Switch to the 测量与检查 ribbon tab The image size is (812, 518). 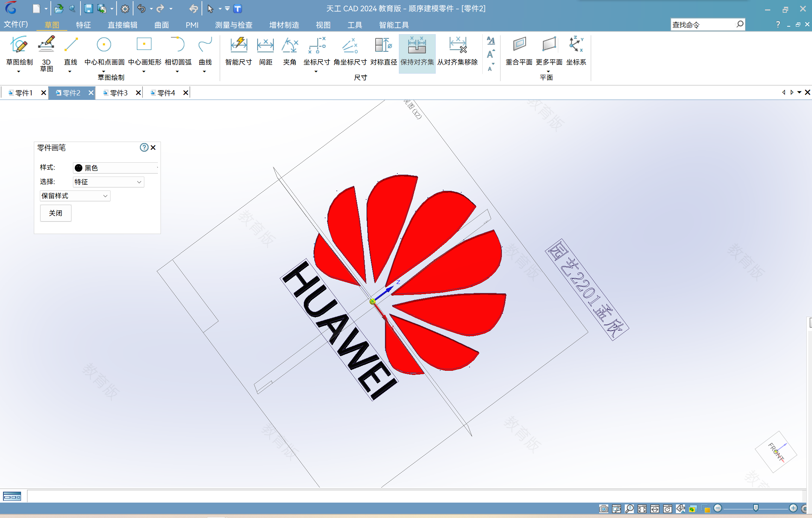pyautogui.click(x=233, y=25)
